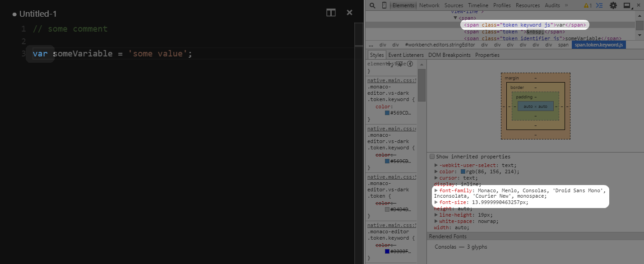
Task: Close the Untitled-1 editor
Action: coord(349,13)
